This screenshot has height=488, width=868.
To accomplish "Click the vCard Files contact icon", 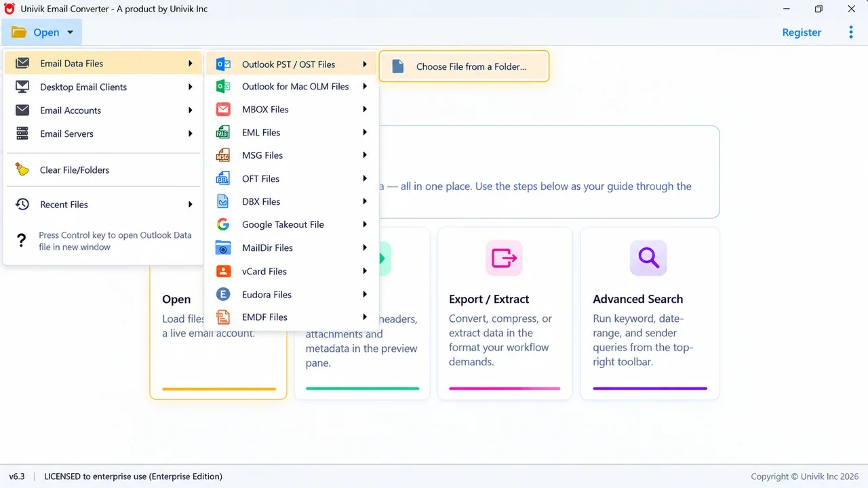I will pos(223,271).
